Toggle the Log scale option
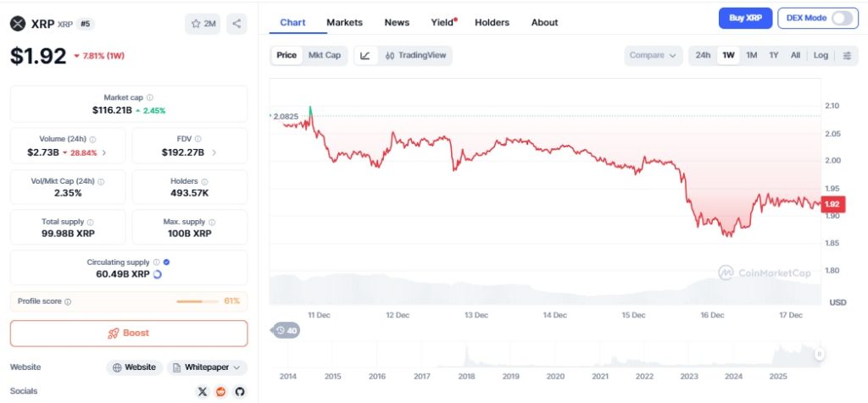868x403 pixels. [x=821, y=55]
